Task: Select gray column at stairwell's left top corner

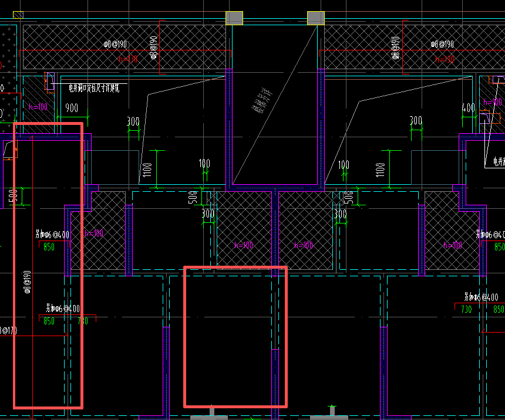Action: click(x=234, y=18)
